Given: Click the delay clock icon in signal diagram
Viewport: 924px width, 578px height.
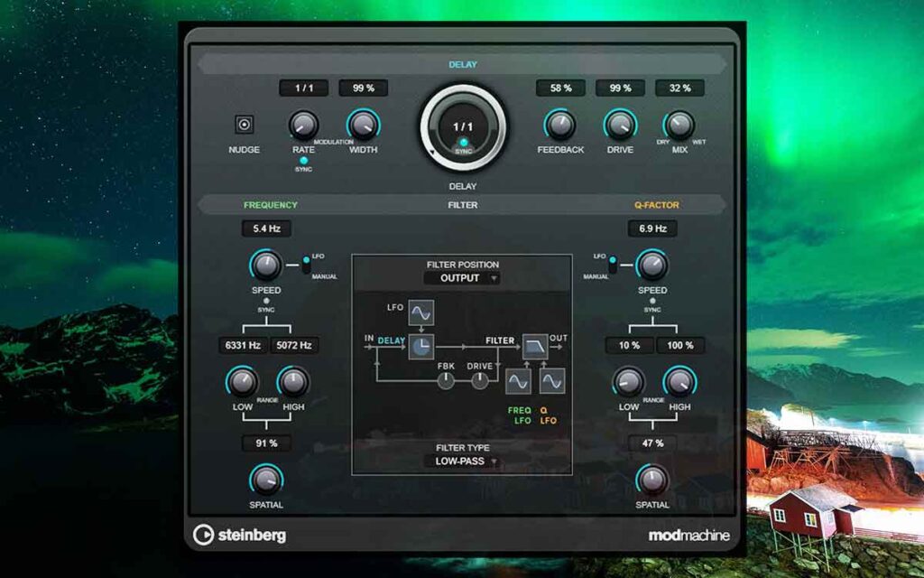Looking at the screenshot, I should (421, 347).
